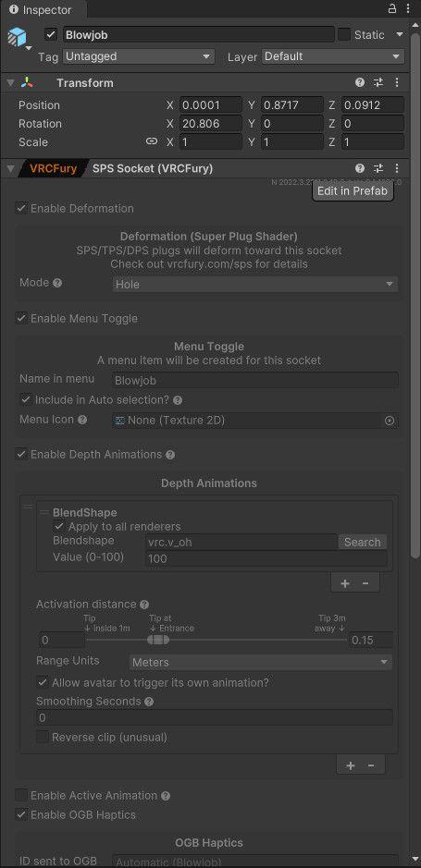Click the Edit in Prefab button
Image resolution: width=421 pixels, height=868 pixels.
(x=353, y=191)
